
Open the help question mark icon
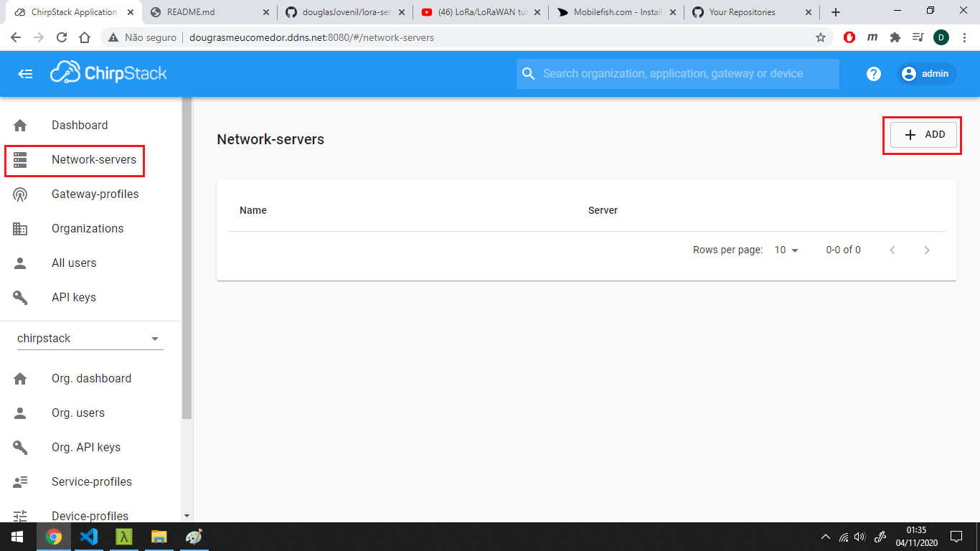pos(873,74)
